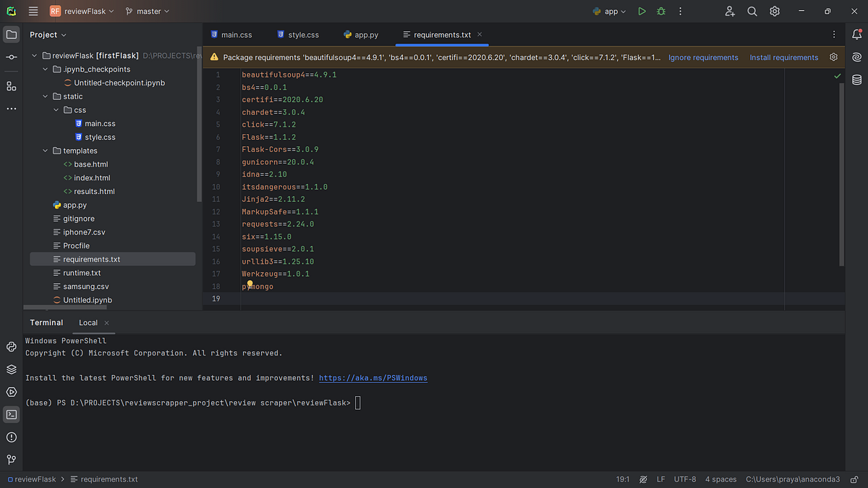Open the Git tool window
The image size is (868, 488).
(x=11, y=459)
